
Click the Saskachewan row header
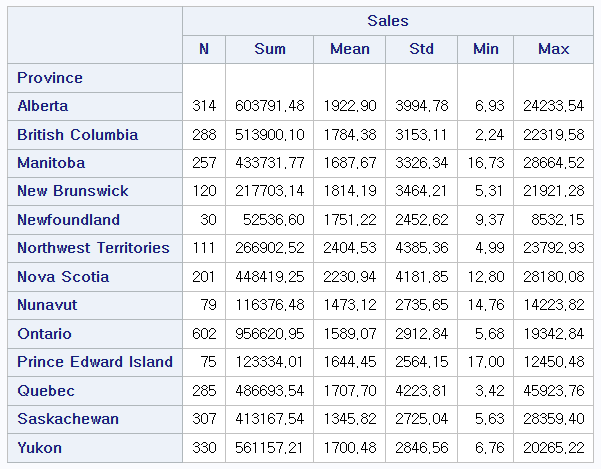(x=95, y=419)
